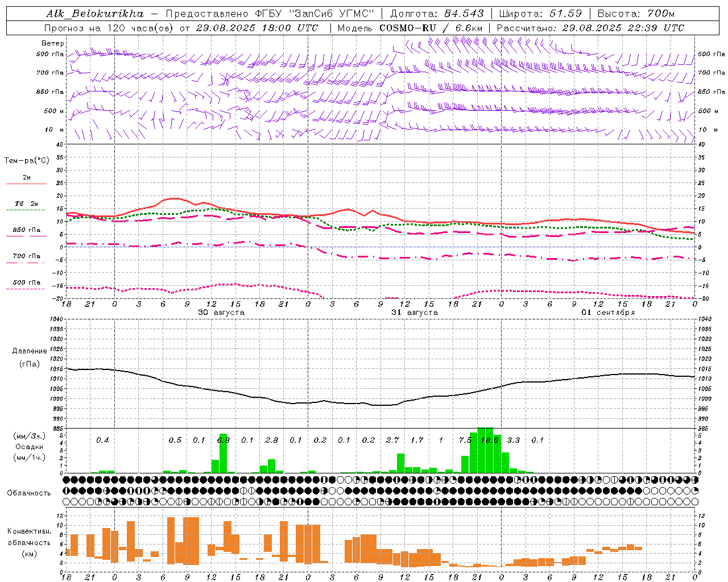Image resolution: width=728 pixels, height=582 pixels.
Task: Click the 'Облачность' cloud cover label
Action: [29, 493]
